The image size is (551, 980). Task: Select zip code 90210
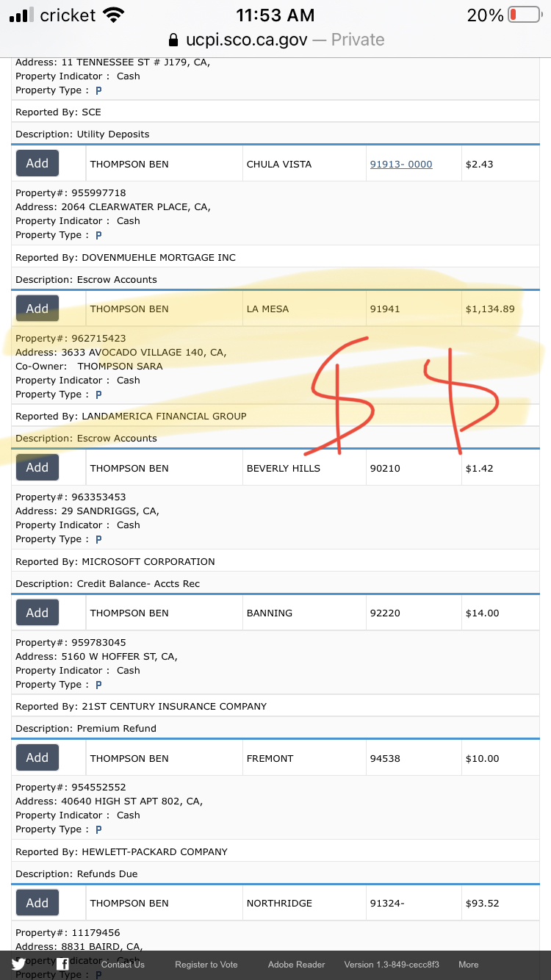point(385,468)
